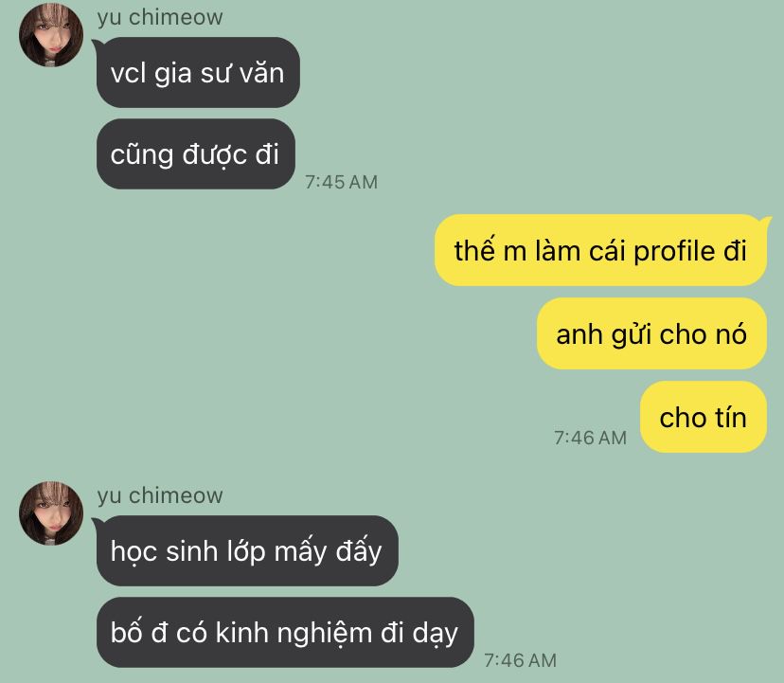Viewport: 784px width, 683px height.
Task: Tap the yellow 'anh gửi cho nó' bubble
Action: point(651,333)
